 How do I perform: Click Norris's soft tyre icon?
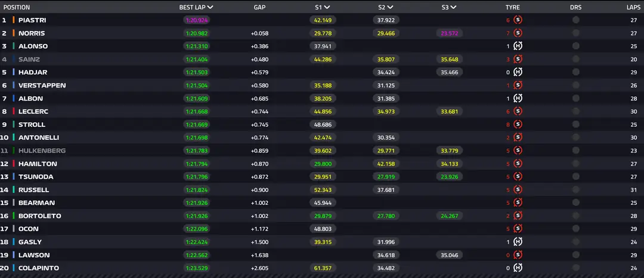(x=518, y=33)
